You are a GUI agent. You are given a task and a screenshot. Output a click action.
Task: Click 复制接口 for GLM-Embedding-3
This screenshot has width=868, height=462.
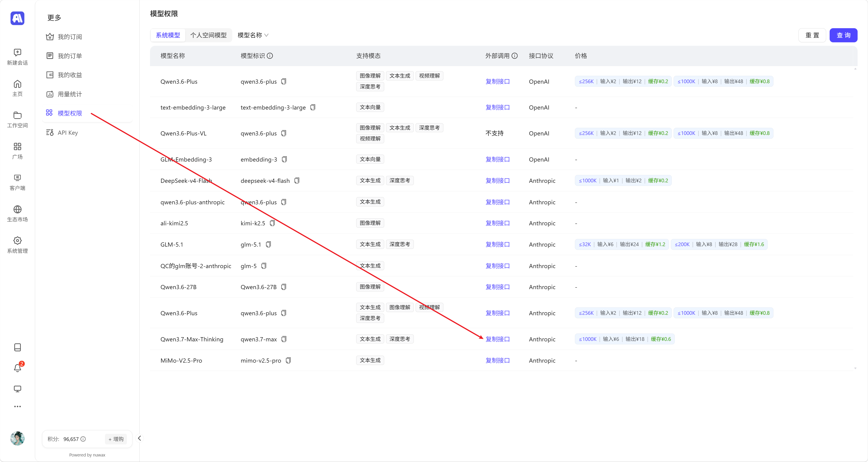pyautogui.click(x=497, y=159)
